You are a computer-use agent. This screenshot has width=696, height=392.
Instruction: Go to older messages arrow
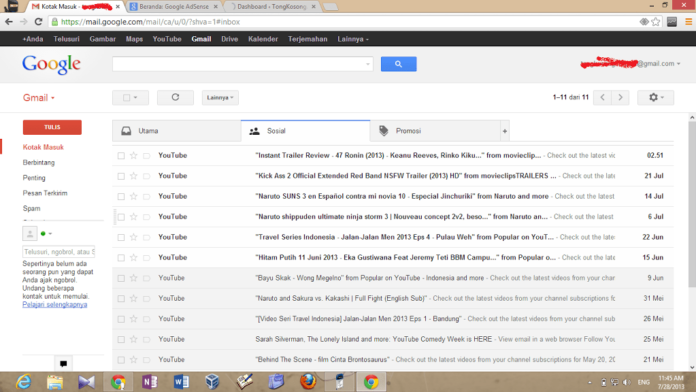pyautogui.click(x=620, y=97)
